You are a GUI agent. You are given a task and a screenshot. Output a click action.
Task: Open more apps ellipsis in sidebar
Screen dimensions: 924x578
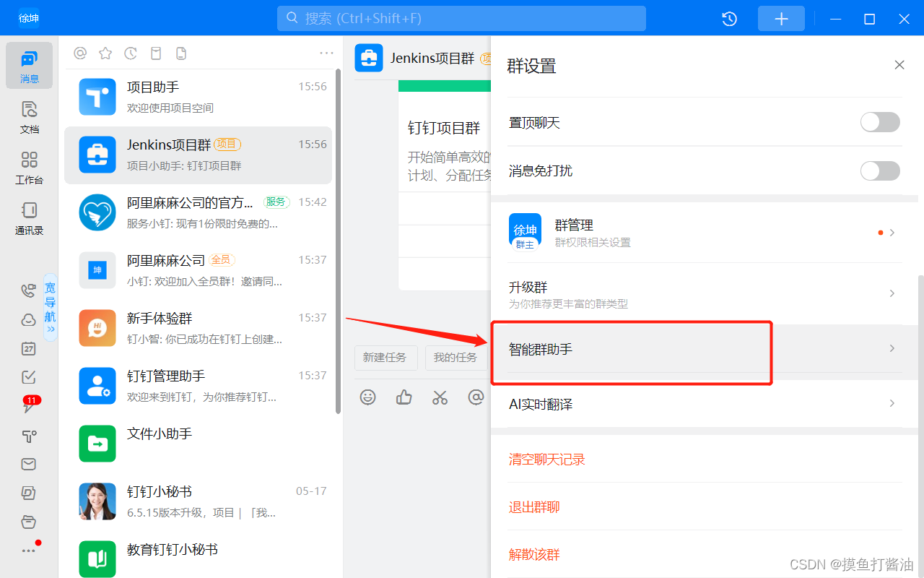[28, 551]
